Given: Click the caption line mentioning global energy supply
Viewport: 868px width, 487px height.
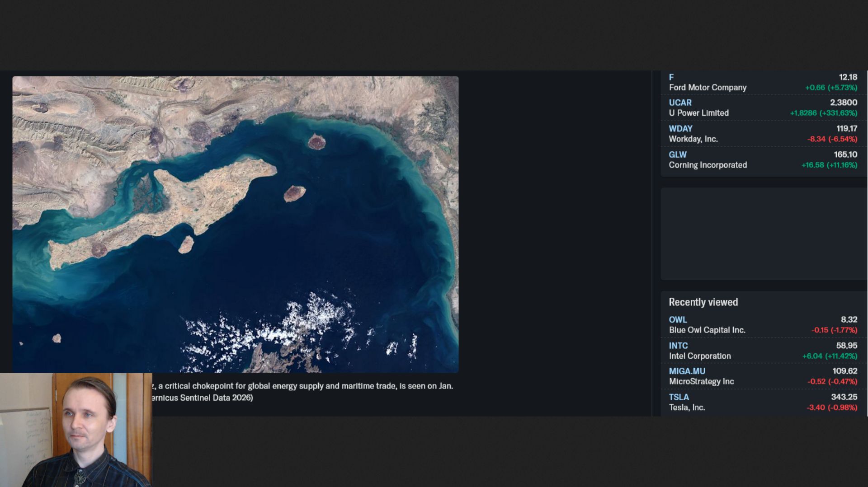Looking at the screenshot, I should click(302, 386).
